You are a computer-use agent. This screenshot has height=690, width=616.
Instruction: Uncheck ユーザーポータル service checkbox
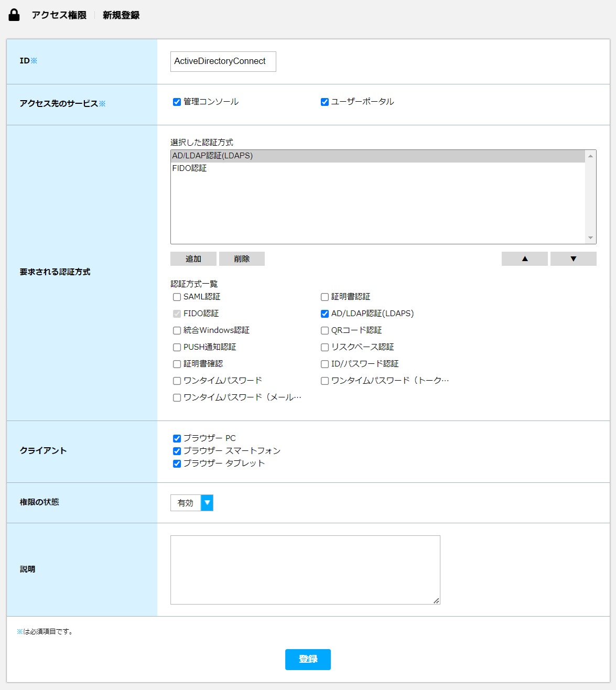click(325, 102)
